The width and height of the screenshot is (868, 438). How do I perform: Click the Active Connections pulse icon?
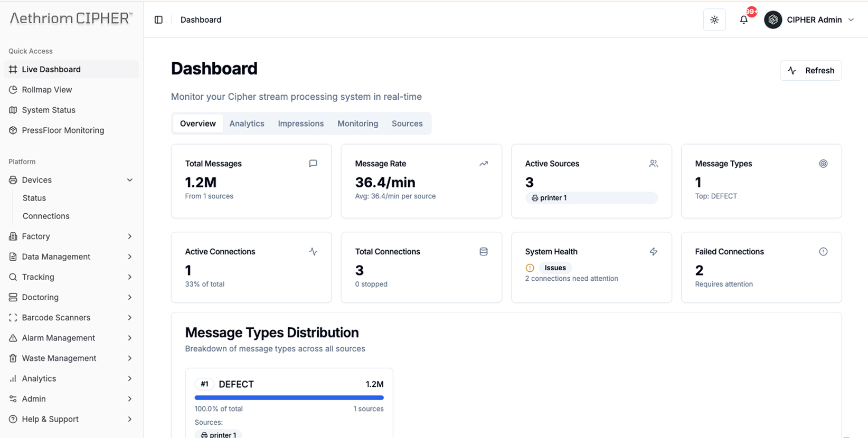point(313,252)
